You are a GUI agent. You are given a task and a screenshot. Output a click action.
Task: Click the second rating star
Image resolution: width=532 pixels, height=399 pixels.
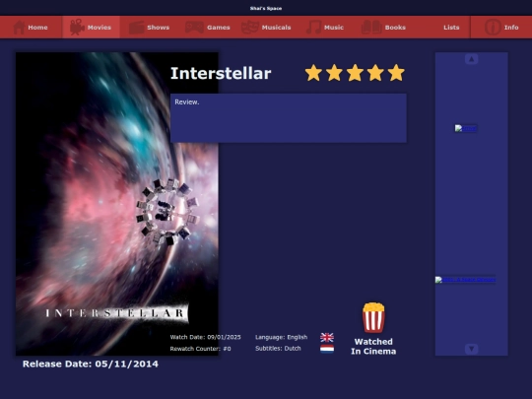[334, 73]
